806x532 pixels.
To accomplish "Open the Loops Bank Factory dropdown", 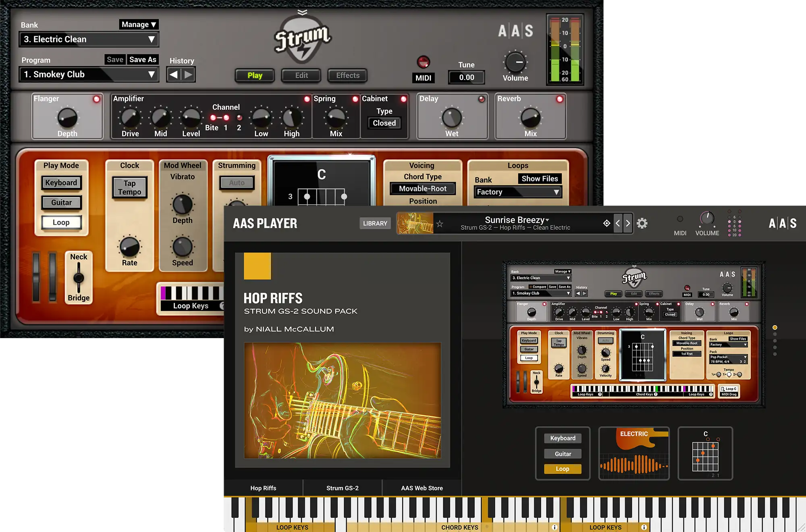I will click(x=517, y=192).
